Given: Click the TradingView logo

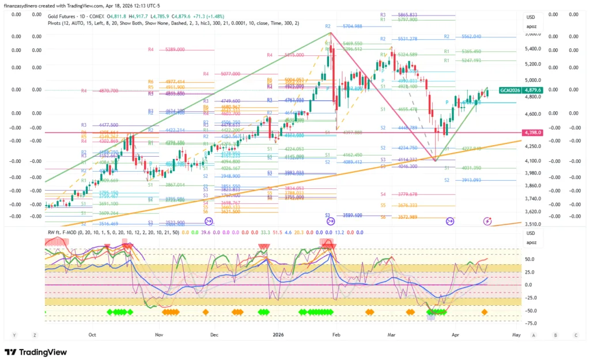Looking at the screenshot, I should (36, 352).
